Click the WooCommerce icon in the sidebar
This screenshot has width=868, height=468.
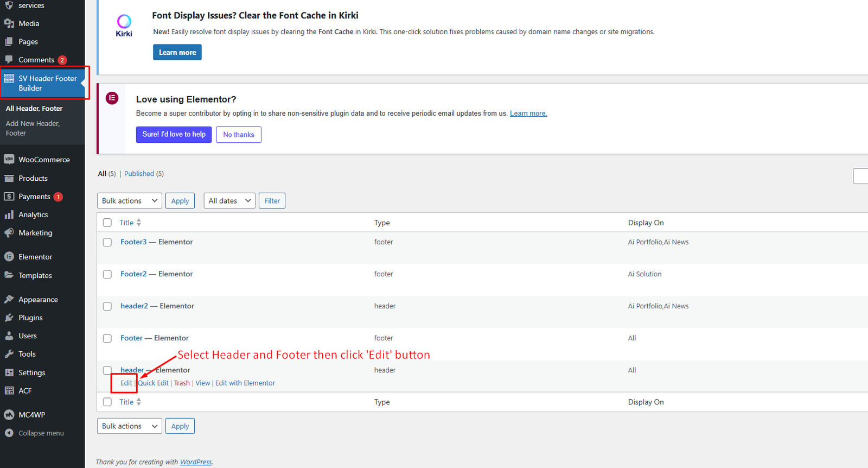coord(9,160)
